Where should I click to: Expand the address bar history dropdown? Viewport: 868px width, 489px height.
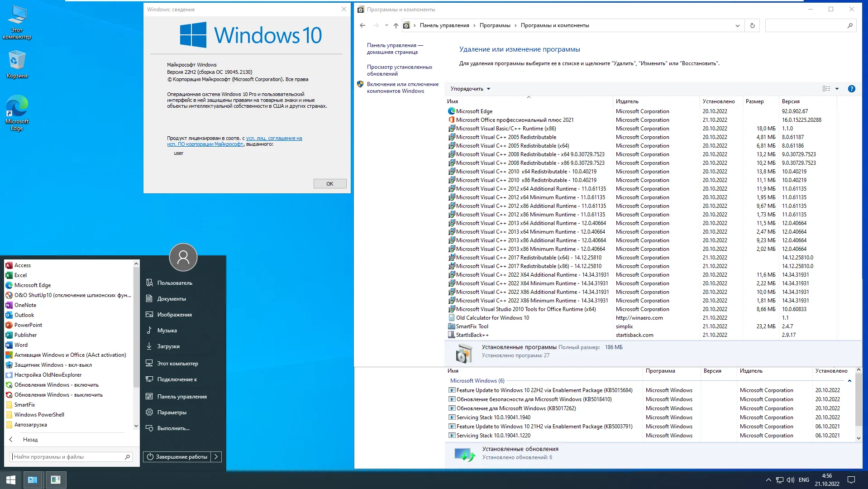[x=737, y=25]
